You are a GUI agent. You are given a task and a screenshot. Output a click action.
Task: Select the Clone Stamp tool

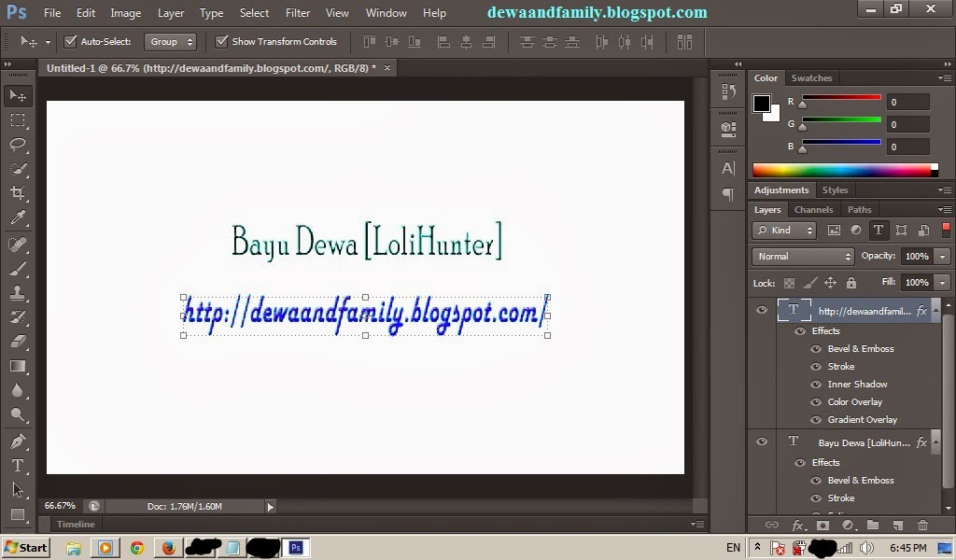(x=18, y=293)
